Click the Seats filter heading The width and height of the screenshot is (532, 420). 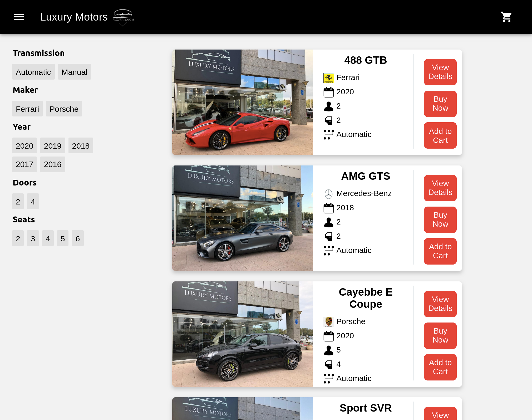pos(24,220)
